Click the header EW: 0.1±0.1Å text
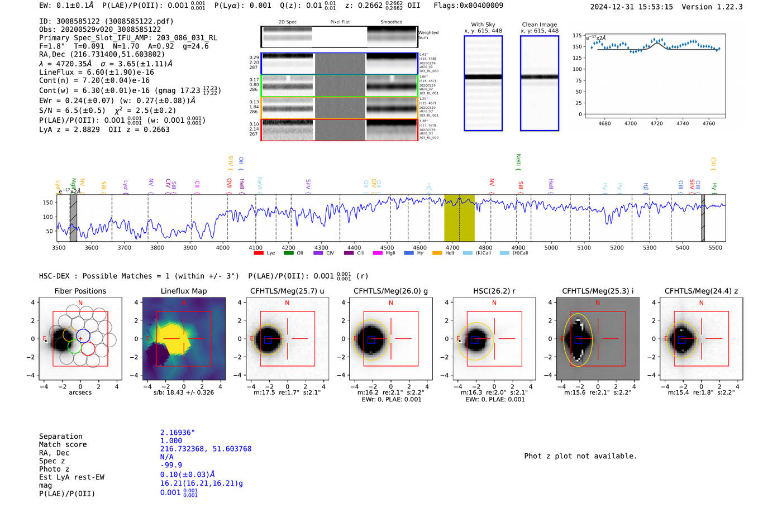782x532 pixels. tap(66, 6)
